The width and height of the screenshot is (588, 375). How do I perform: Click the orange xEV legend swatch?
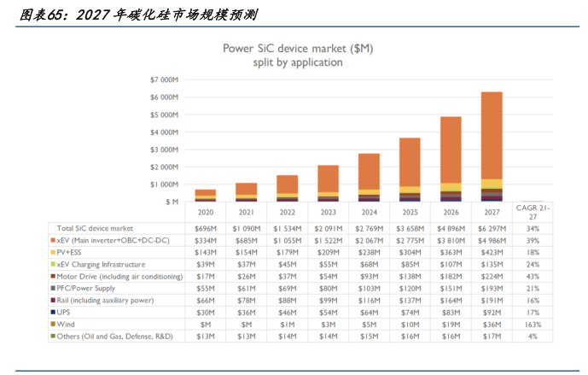tap(53, 241)
